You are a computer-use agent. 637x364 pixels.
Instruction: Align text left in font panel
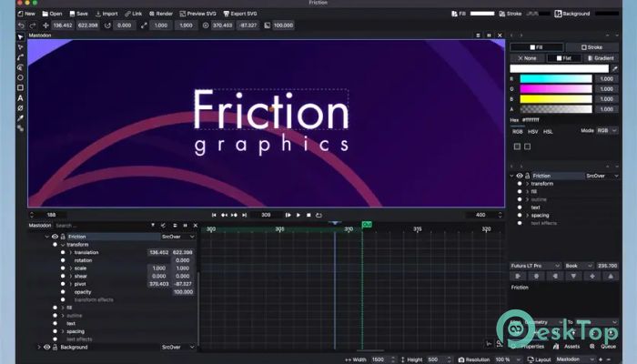518,277
